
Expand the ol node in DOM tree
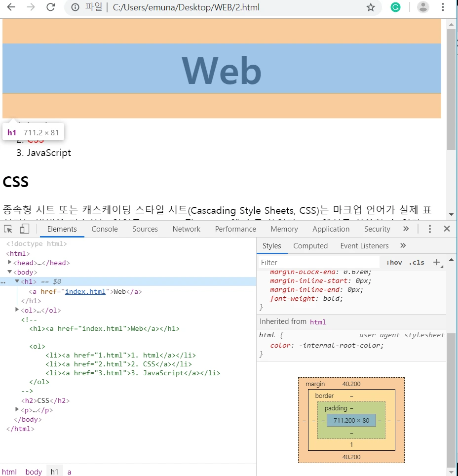pos(17,310)
